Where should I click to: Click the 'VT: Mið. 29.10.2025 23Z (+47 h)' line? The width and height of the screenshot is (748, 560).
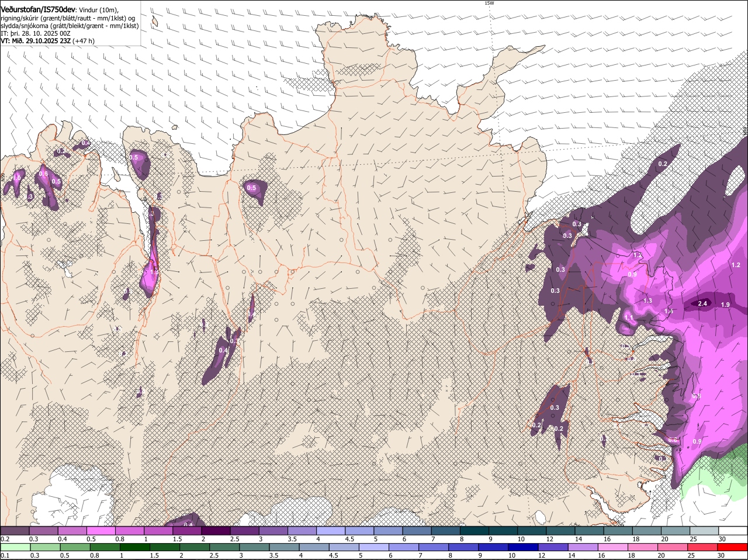47,41
